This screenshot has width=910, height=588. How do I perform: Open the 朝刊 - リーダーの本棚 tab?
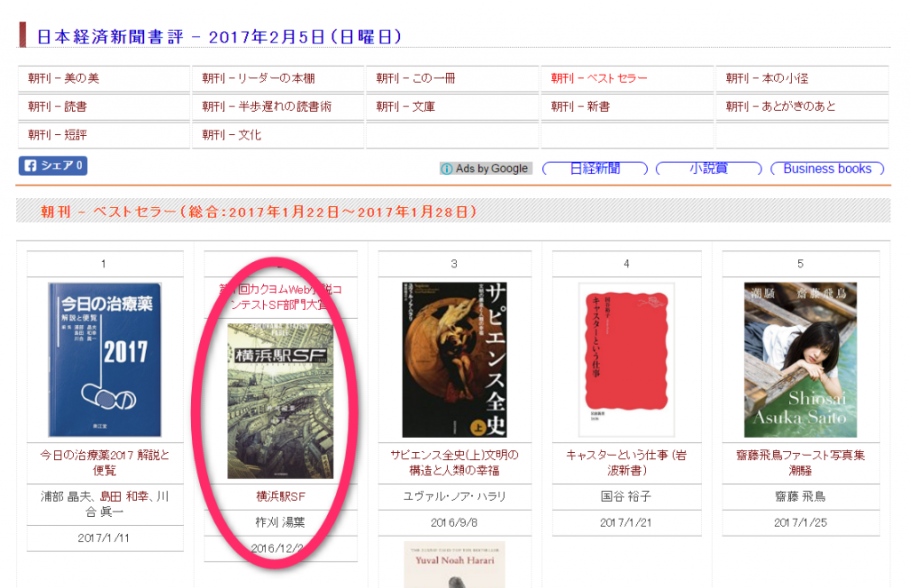coord(259,78)
